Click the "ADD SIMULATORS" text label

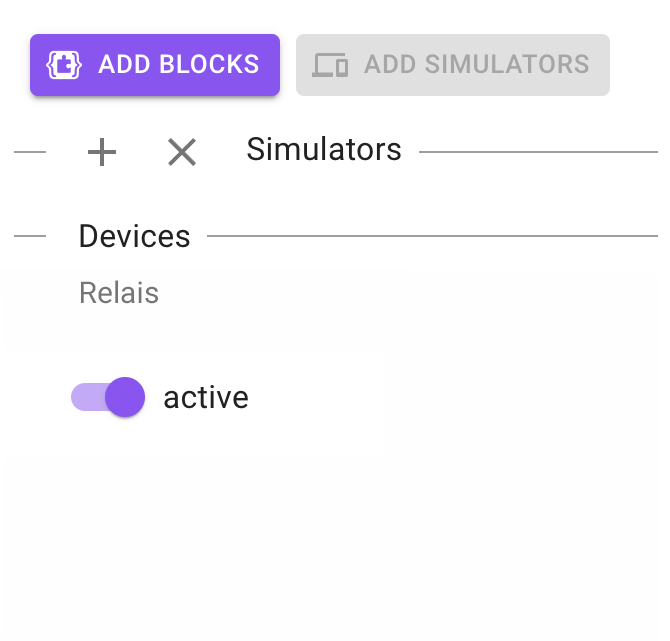[476, 65]
